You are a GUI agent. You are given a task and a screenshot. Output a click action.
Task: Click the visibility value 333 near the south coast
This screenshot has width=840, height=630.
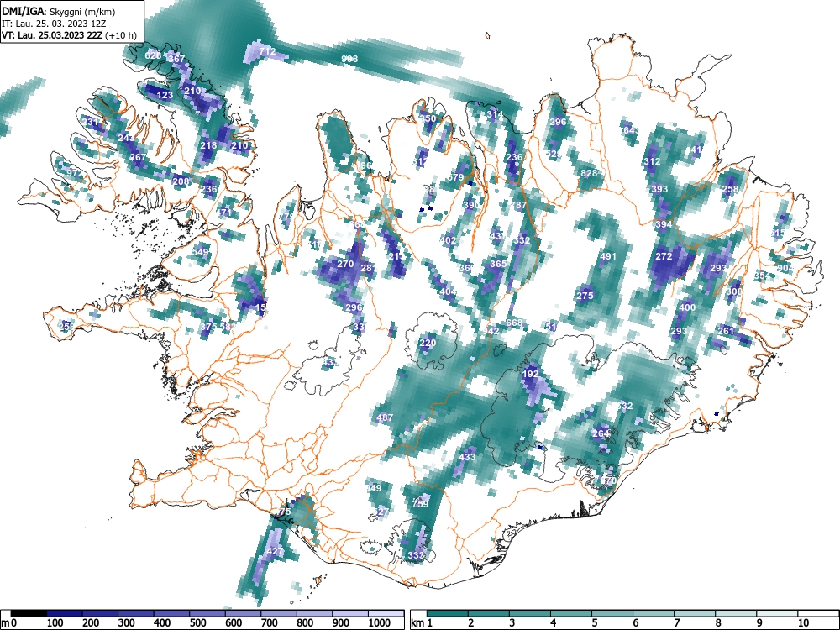tap(417, 555)
